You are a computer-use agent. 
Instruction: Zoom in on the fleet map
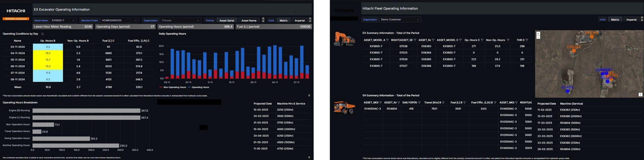pyautogui.click(x=538, y=34)
